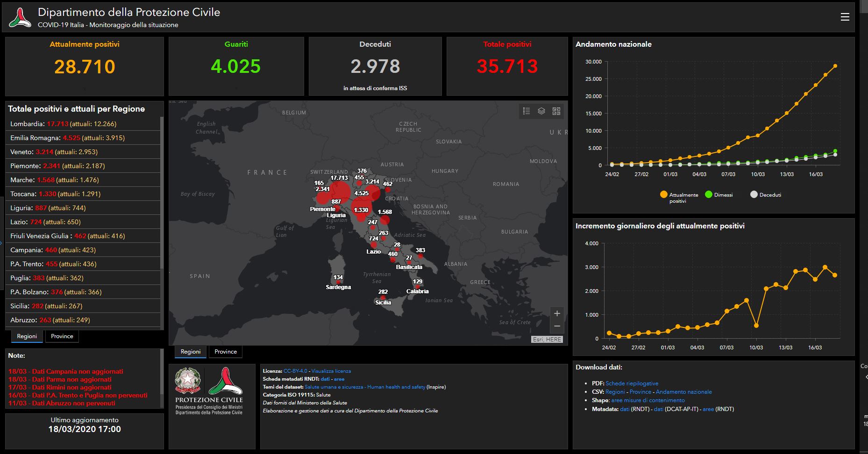Select the Piemonte row in list
Viewport: 868px width, 454px height.
click(x=83, y=166)
